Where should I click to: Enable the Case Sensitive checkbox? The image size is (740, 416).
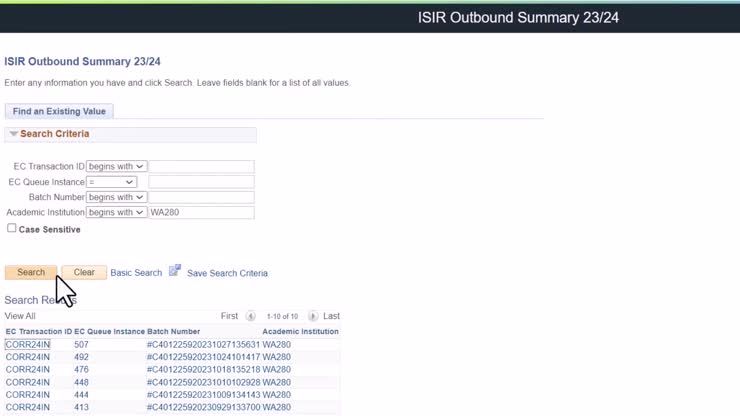(12, 228)
